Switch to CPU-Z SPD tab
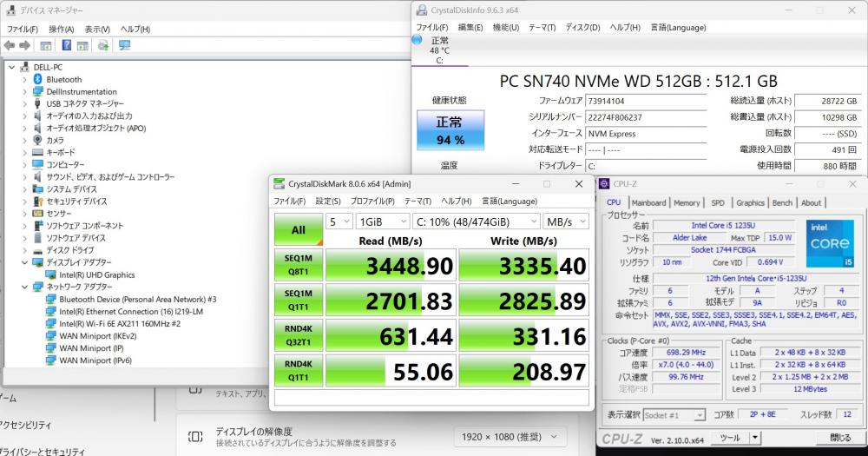The width and height of the screenshot is (868, 456). pyautogui.click(x=718, y=202)
